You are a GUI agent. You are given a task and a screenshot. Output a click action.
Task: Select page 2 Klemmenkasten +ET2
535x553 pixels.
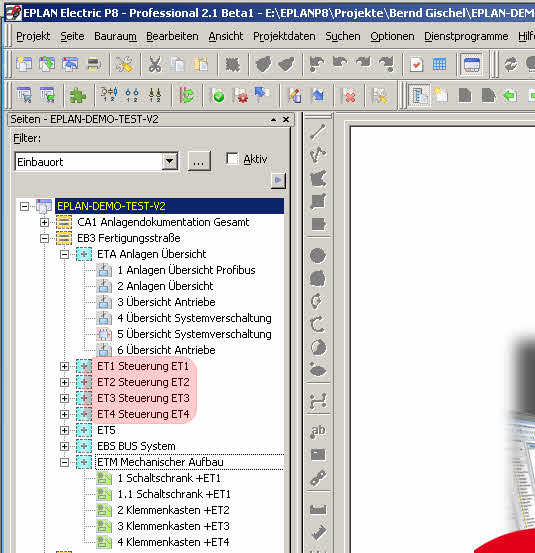click(x=174, y=510)
